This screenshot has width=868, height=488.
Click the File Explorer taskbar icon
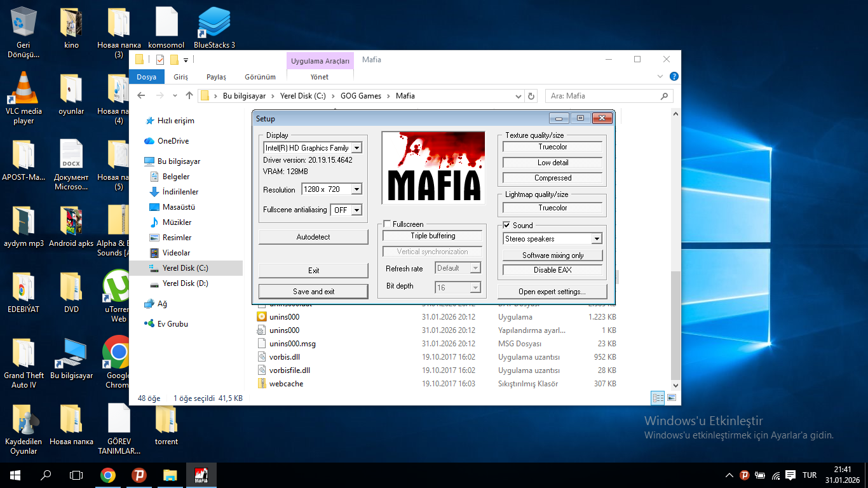[170, 475]
